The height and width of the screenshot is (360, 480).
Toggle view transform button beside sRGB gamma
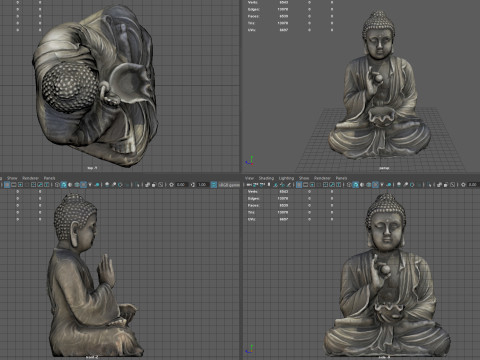coord(214,185)
